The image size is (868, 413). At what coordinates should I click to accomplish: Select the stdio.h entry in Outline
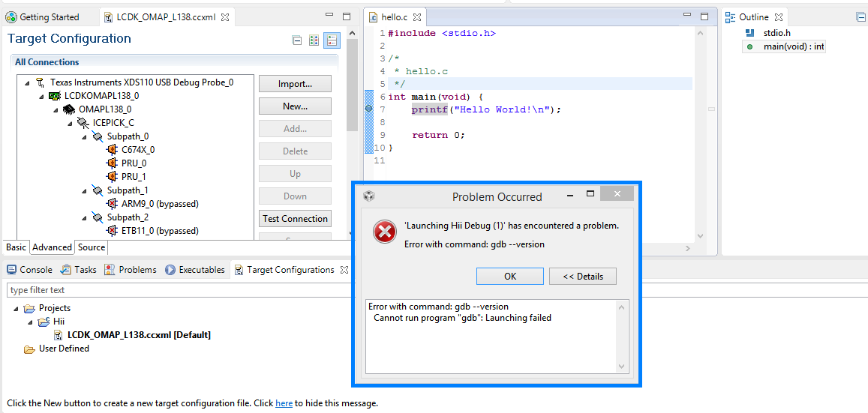pyautogui.click(x=768, y=33)
